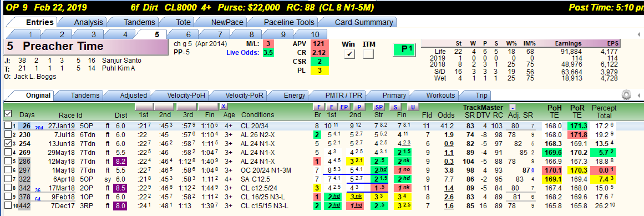The width and height of the screenshot is (644, 216).
Task: Open the Tandems tab next to Analysis
Action: point(139,22)
